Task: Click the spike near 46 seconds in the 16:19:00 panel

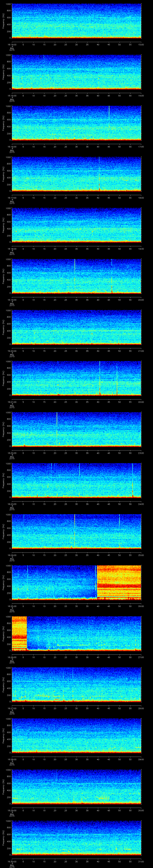Action: pos(112,276)
